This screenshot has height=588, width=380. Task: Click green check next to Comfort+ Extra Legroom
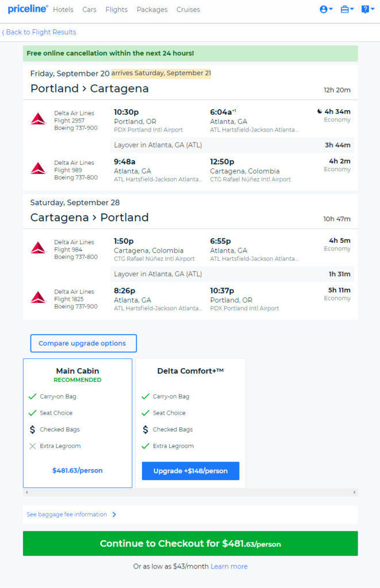(x=145, y=446)
